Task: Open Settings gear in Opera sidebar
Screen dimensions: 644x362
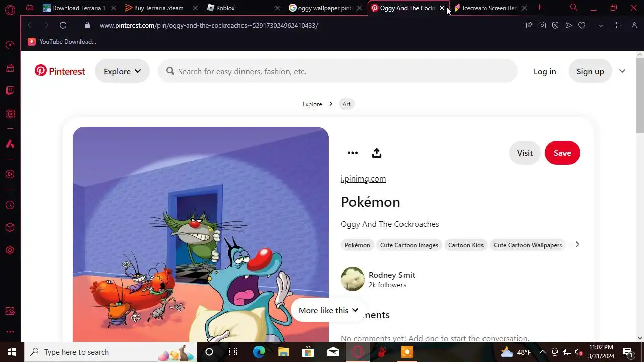Action: pyautogui.click(x=10, y=250)
